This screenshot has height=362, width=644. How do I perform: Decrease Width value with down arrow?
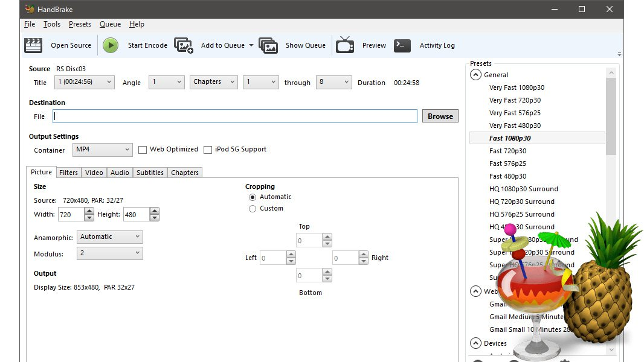click(x=89, y=218)
